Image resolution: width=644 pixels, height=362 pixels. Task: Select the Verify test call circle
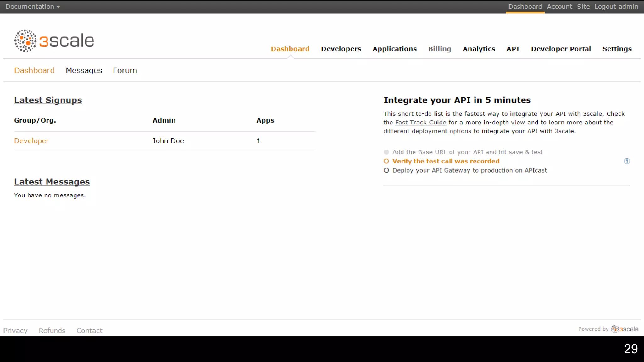coord(386,161)
